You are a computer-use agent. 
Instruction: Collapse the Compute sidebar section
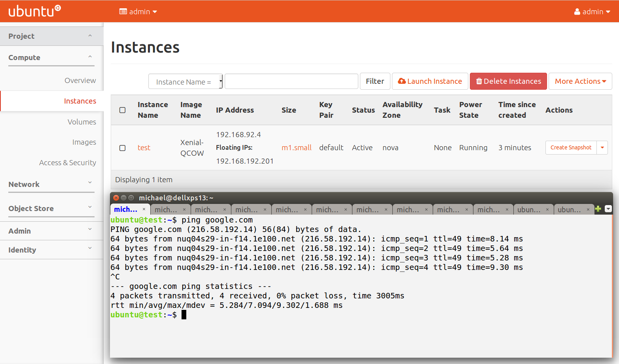click(51, 57)
